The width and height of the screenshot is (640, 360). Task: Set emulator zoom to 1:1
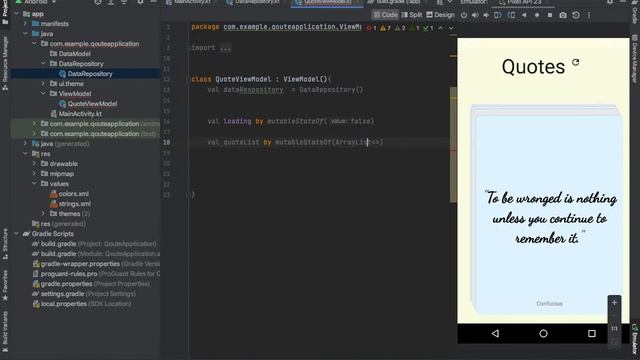tap(614, 328)
